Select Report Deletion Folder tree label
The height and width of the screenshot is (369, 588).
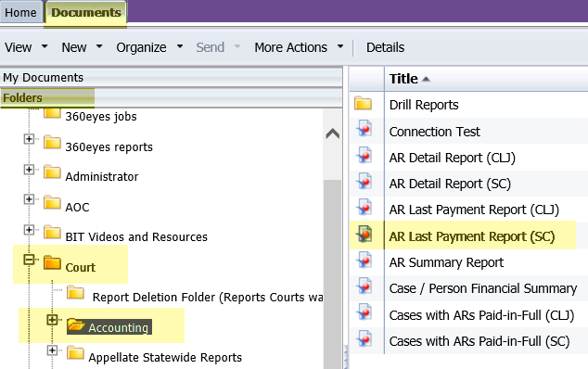(x=208, y=298)
